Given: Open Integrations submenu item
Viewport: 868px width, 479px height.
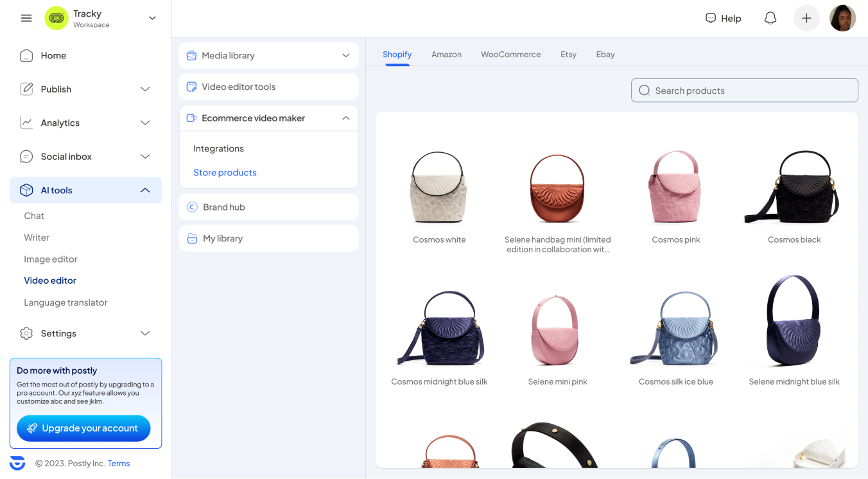Looking at the screenshot, I should (x=218, y=148).
